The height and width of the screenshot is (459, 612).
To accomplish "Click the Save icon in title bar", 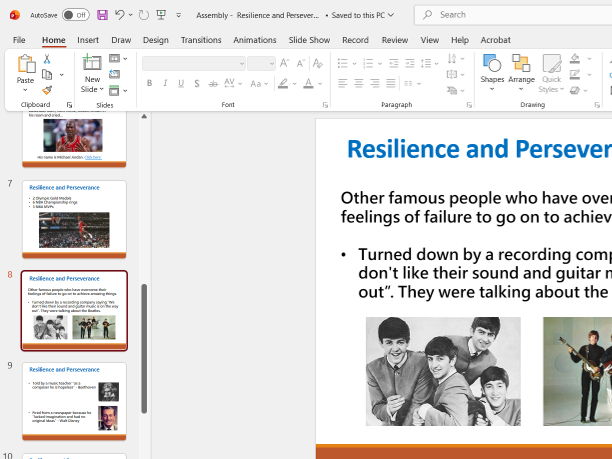I will coord(102,15).
